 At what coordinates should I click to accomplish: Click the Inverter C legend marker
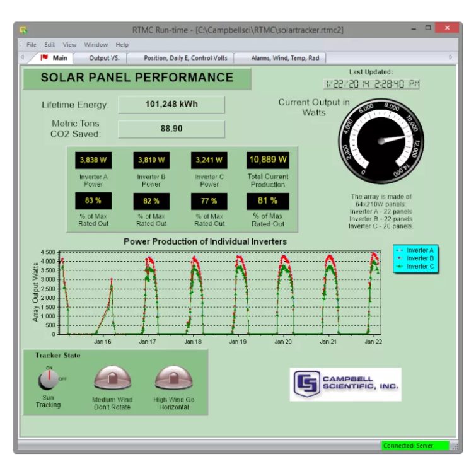click(x=399, y=267)
